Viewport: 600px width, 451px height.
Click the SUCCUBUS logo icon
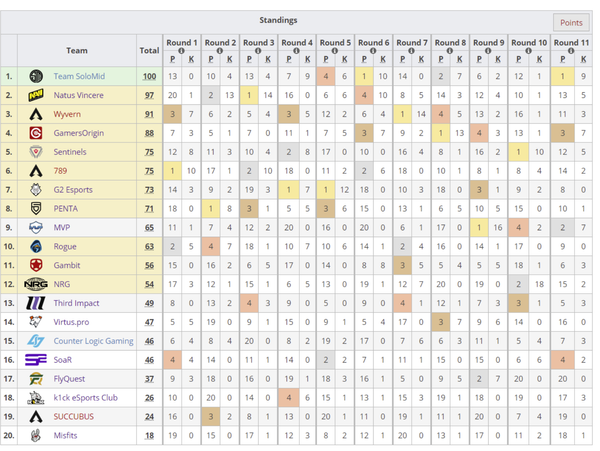click(x=36, y=417)
